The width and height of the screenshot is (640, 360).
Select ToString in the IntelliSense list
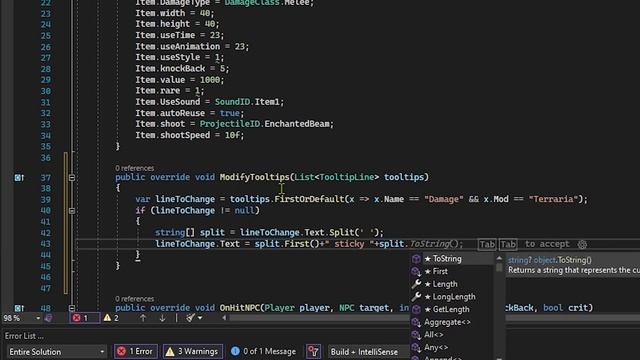point(452,259)
